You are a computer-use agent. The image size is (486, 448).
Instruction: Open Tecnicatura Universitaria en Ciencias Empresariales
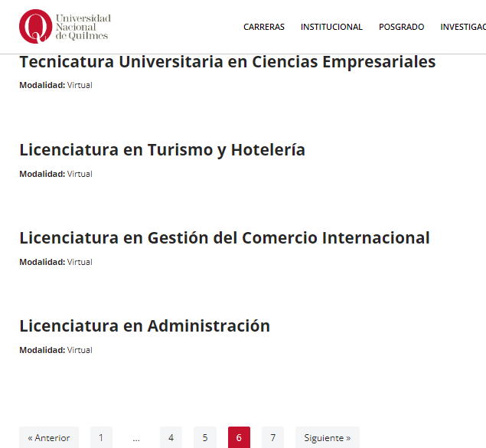(227, 62)
